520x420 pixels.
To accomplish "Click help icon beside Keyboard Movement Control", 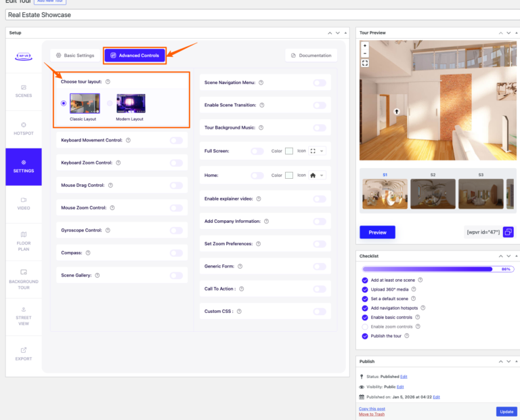I will (x=129, y=140).
